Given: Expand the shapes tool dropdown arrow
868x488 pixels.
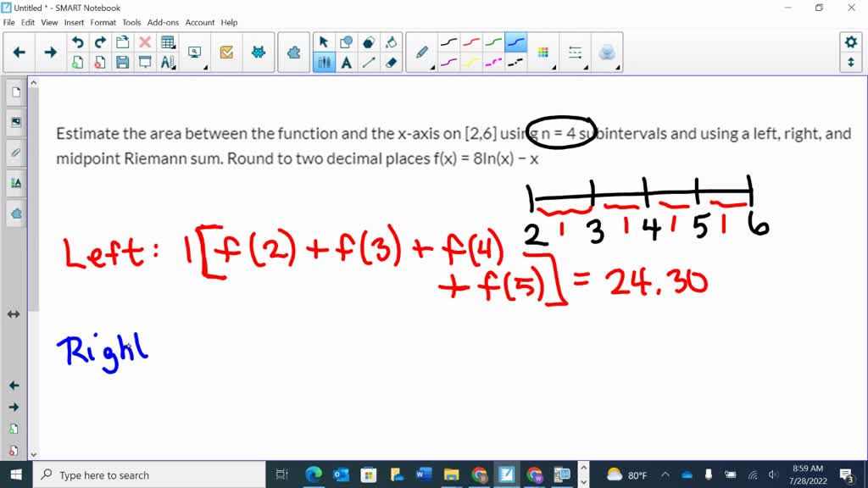Looking at the screenshot, I should (356, 47).
